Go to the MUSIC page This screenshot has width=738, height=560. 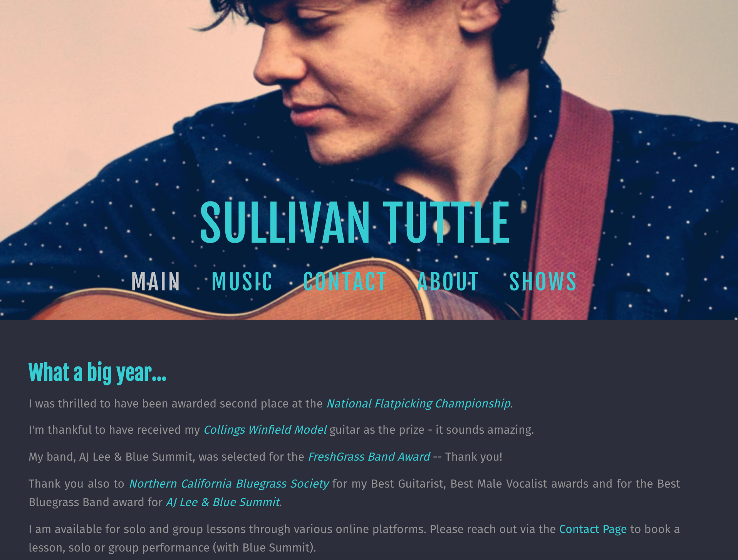(242, 281)
